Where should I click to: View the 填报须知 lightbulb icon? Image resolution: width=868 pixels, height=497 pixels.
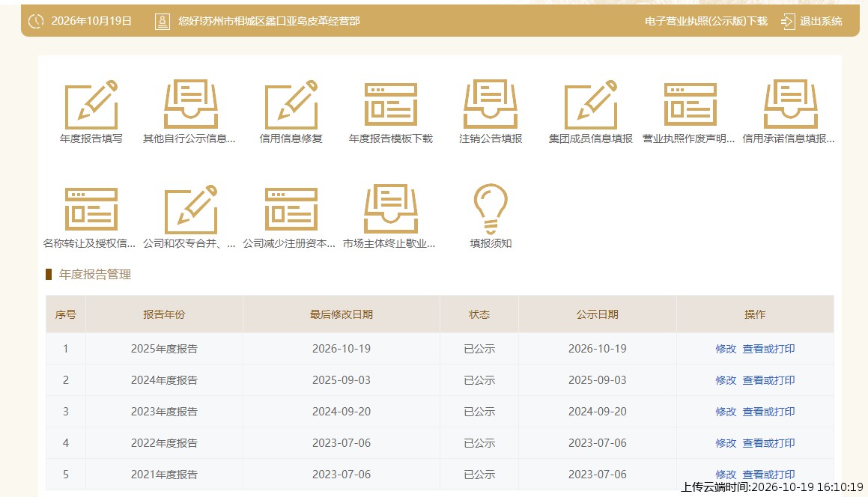[x=491, y=210]
